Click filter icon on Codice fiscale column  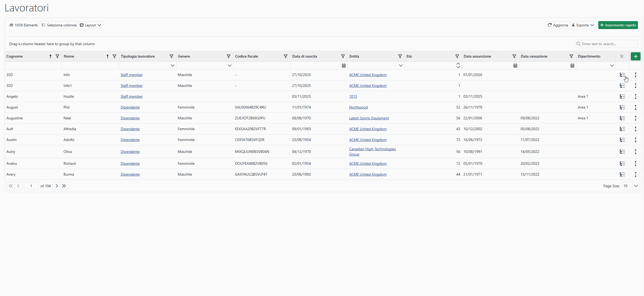coord(286,56)
